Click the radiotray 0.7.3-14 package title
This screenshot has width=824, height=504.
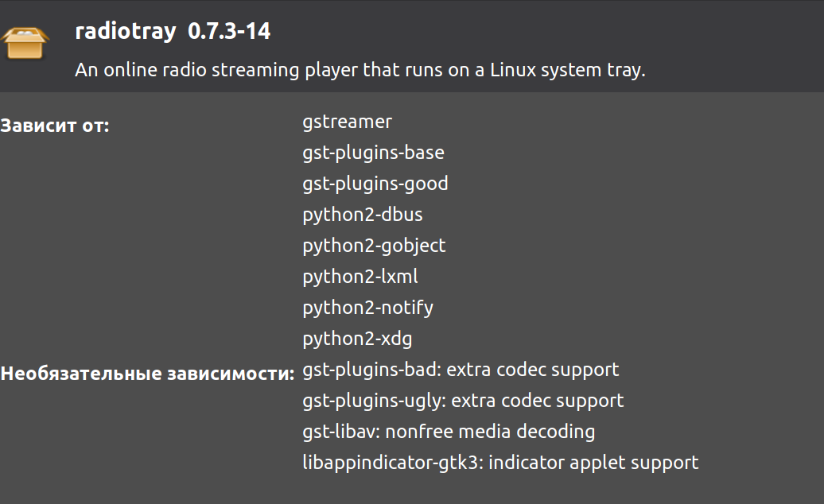click(173, 32)
